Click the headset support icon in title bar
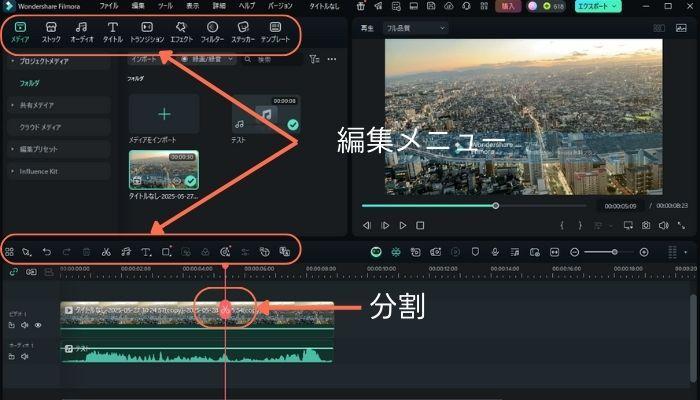The image size is (700, 400). [x=466, y=6]
